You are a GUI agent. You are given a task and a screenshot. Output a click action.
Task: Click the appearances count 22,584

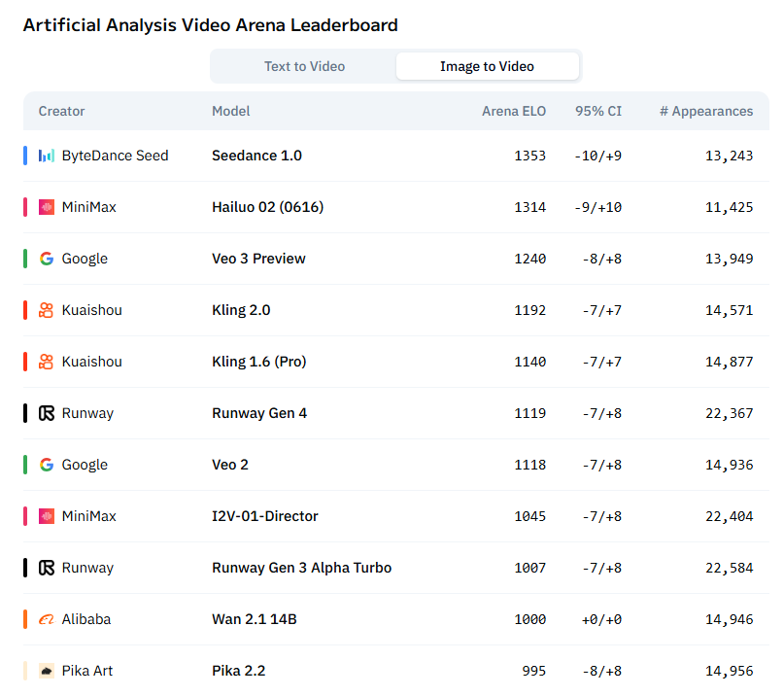tap(729, 568)
